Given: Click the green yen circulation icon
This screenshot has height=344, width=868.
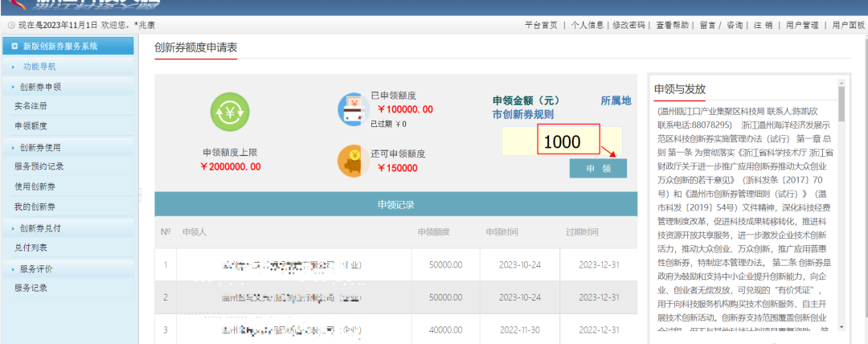Looking at the screenshot, I should [229, 112].
